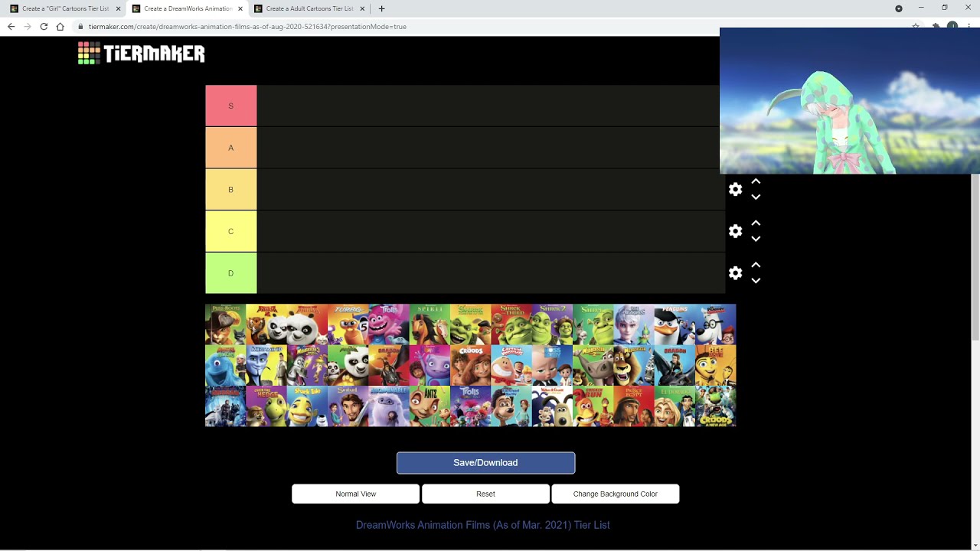
Task: Click the orange A tier label
Action: (x=230, y=148)
